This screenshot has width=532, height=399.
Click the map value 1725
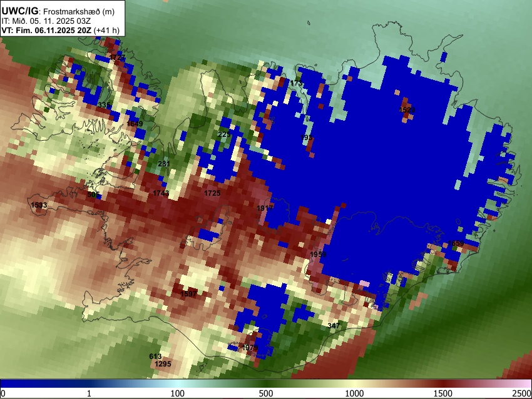click(212, 193)
